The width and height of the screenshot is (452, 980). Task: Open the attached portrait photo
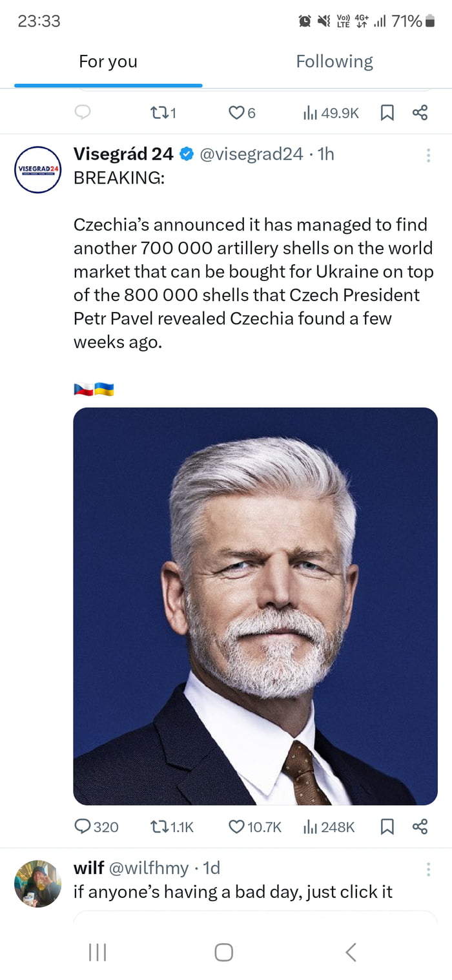pos(255,605)
